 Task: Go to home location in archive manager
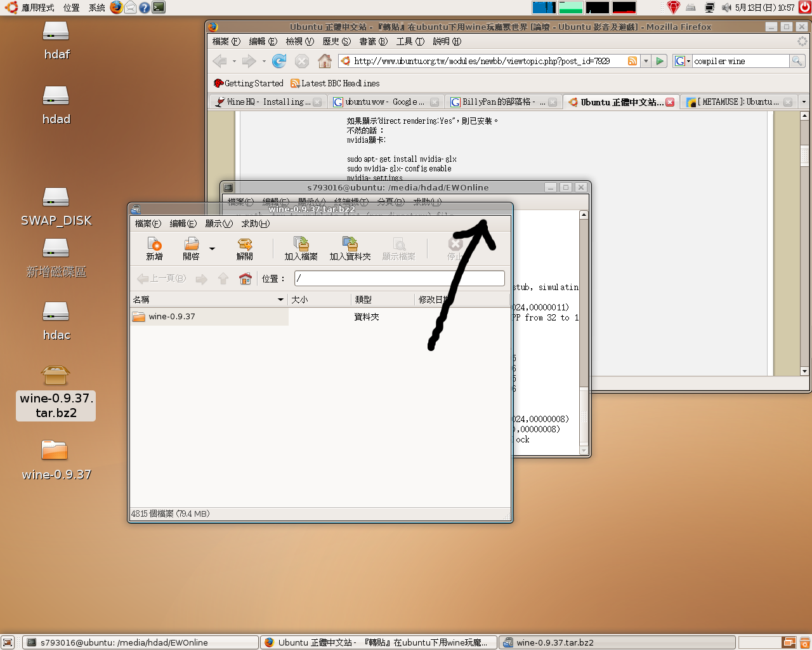tap(245, 279)
